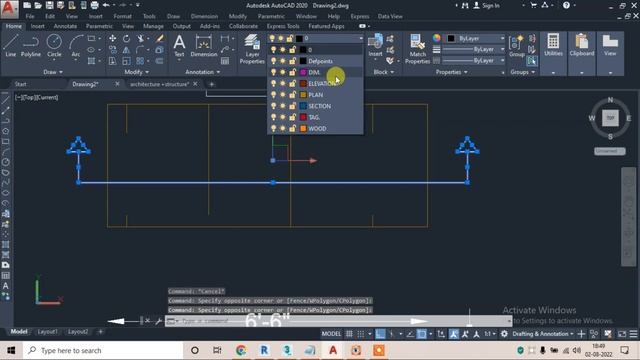Expand the Modify panel
This screenshot has width=640, height=360.
pyautogui.click(x=136, y=72)
